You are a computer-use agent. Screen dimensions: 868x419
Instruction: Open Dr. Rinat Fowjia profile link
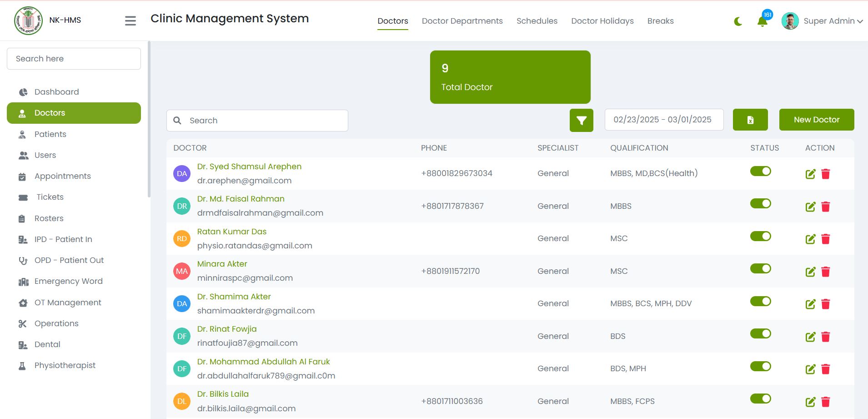point(227,329)
